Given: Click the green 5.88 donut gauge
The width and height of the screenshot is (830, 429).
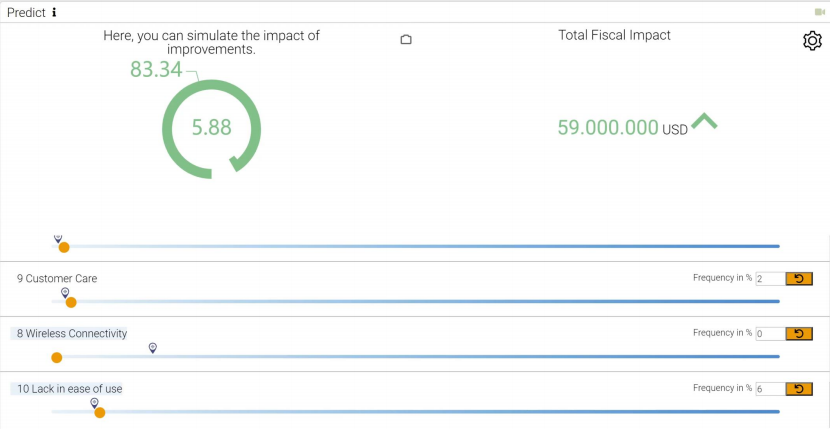Looking at the screenshot, I should pyautogui.click(x=211, y=128).
